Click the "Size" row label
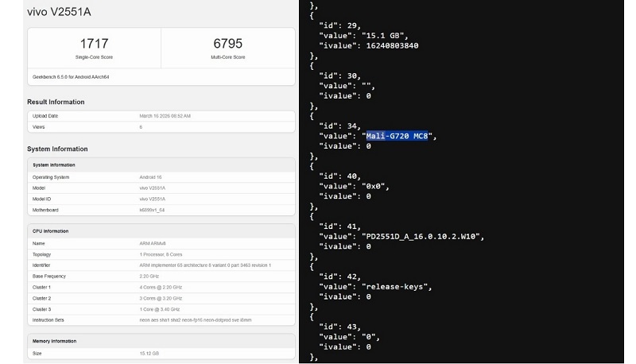The width and height of the screenshot is (636, 364). (37, 354)
